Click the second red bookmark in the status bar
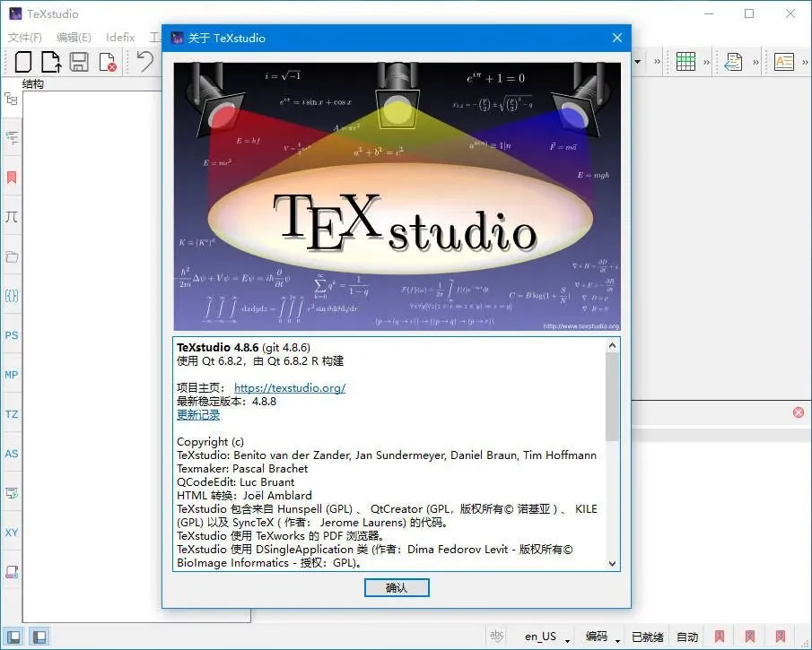 (x=750, y=636)
